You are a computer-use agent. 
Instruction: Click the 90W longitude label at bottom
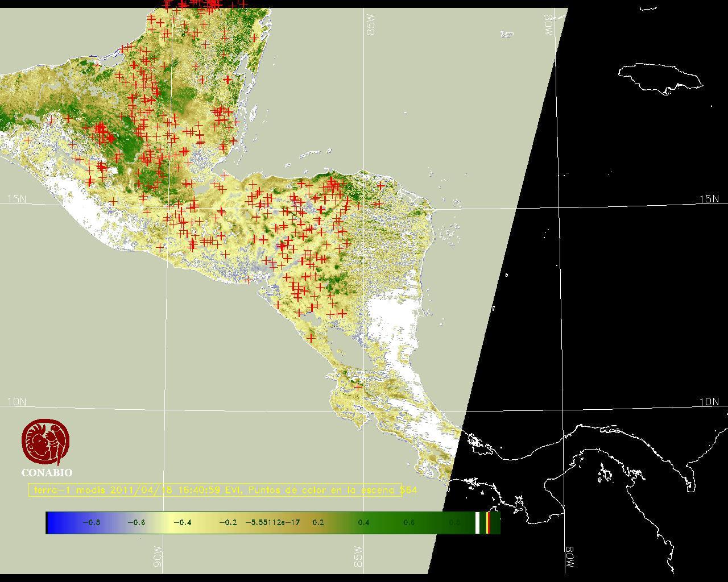tap(158, 557)
